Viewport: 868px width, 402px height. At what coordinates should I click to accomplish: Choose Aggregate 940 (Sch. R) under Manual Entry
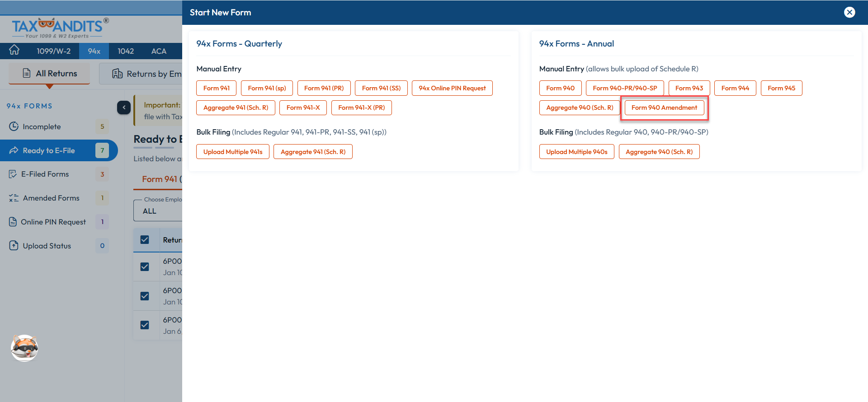580,108
